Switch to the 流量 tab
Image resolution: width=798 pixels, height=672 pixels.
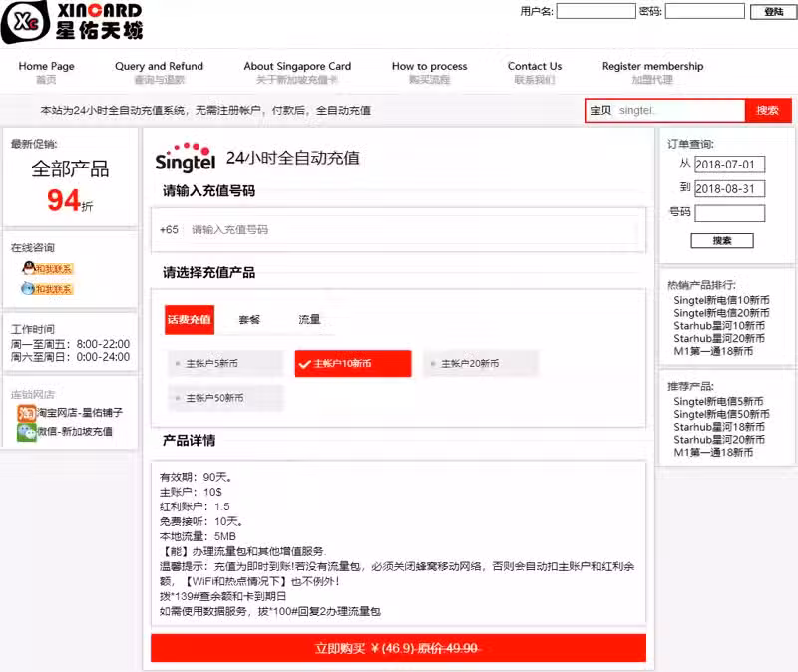pyautogui.click(x=309, y=319)
